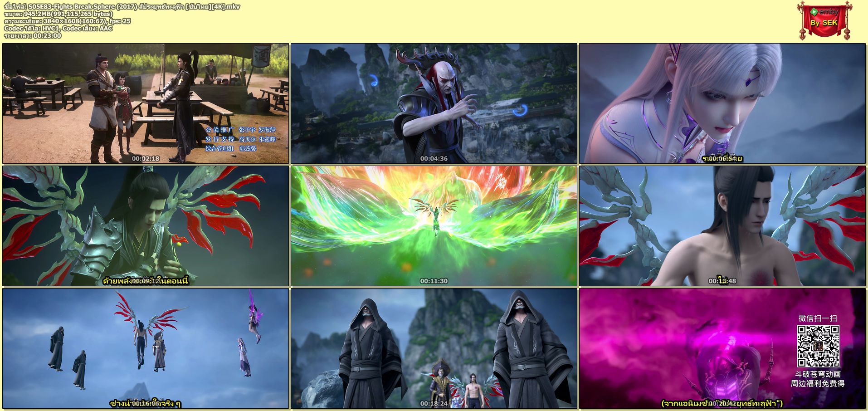This screenshot has width=868, height=411.
Task: Click the resolution text 3840×1608
Action: [x=68, y=21]
